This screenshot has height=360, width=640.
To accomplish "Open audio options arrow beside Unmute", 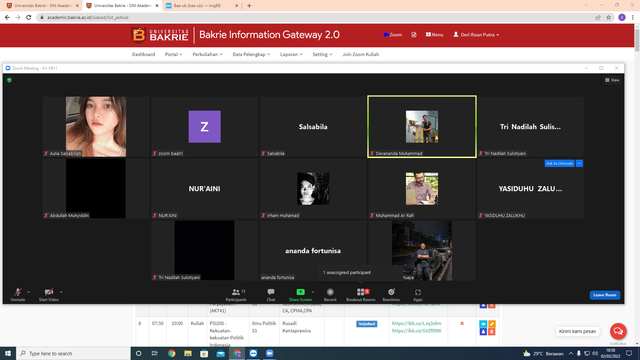I will pos(29,292).
